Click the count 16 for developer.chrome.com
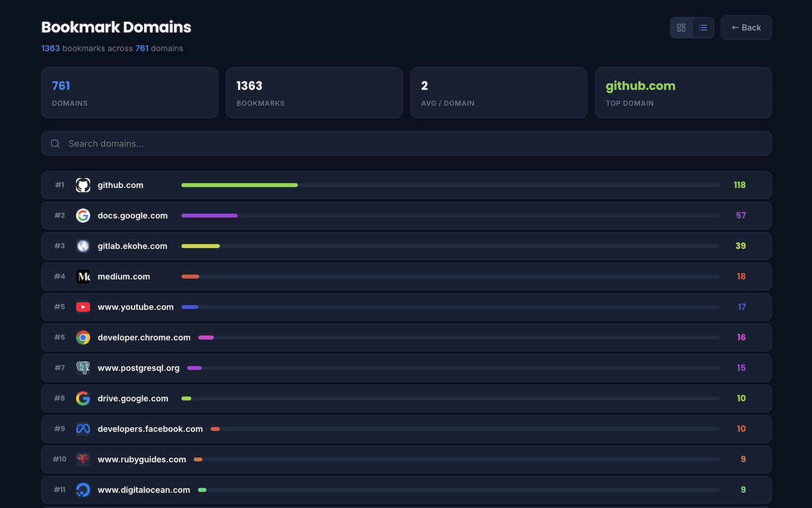Viewport: 812px width, 508px height. [742, 337]
